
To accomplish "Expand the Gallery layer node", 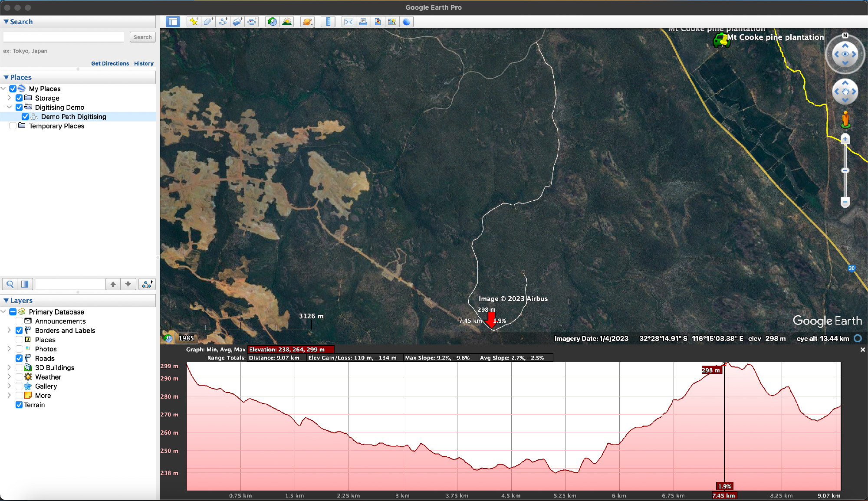I will click(x=9, y=386).
